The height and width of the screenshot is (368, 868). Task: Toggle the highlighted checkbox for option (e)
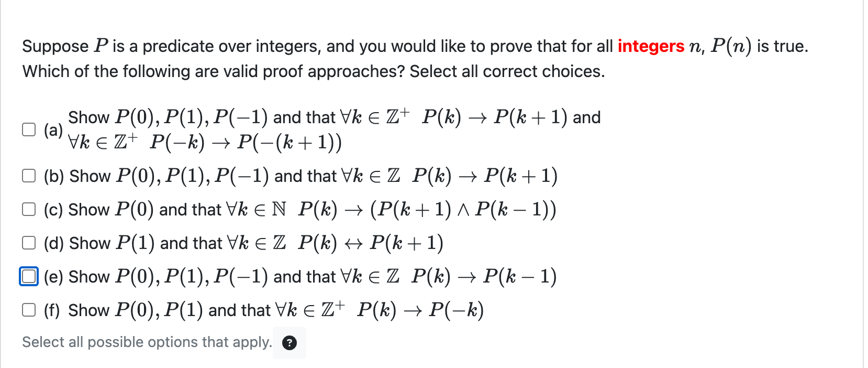29,276
